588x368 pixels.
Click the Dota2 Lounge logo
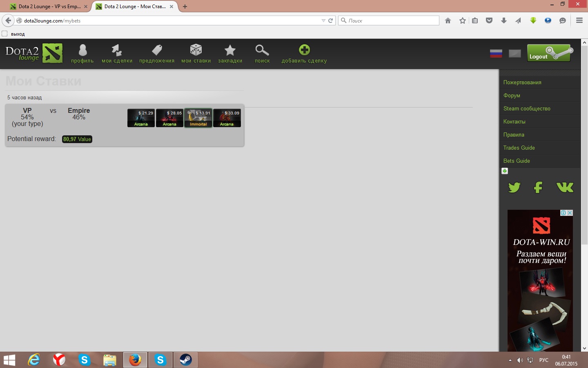[34, 53]
